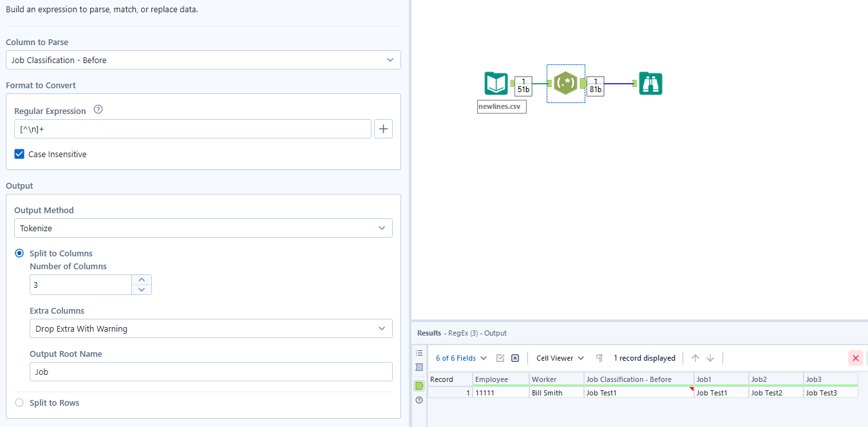The width and height of the screenshot is (868, 427).
Task: Click the deselect fields icon in Results
Action: (x=514, y=357)
